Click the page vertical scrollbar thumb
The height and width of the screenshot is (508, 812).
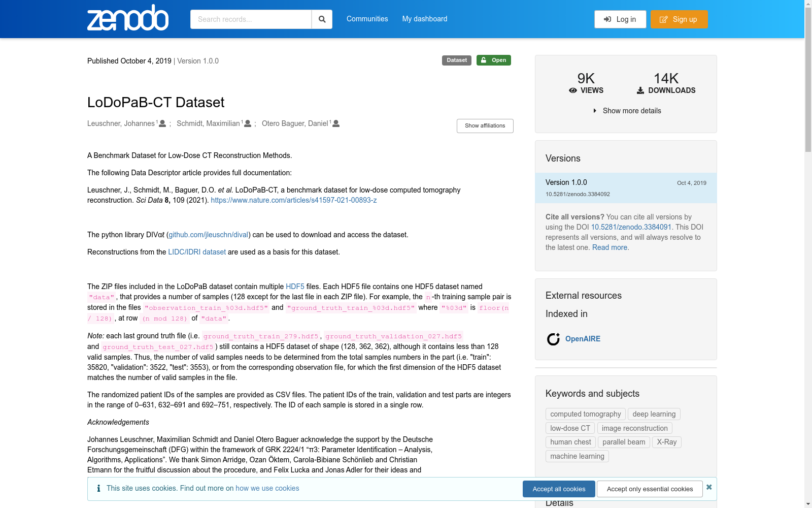[x=808, y=80]
